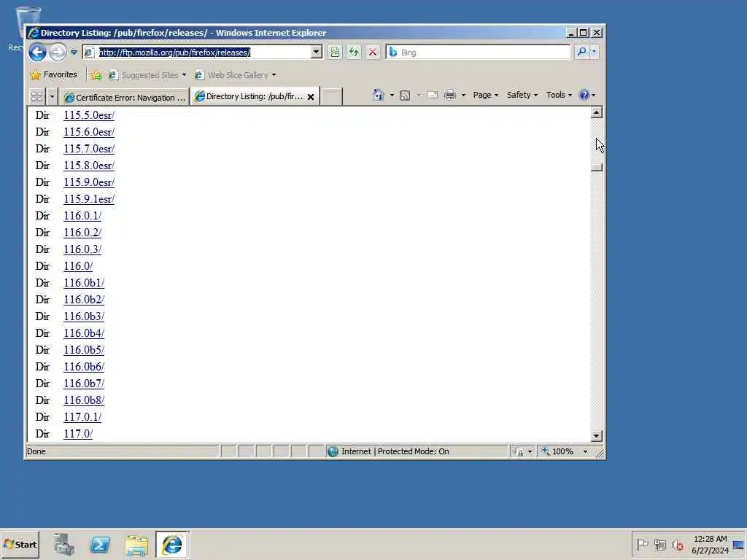747x560 pixels.
Task: Open Suggested Sites link
Action: point(147,75)
